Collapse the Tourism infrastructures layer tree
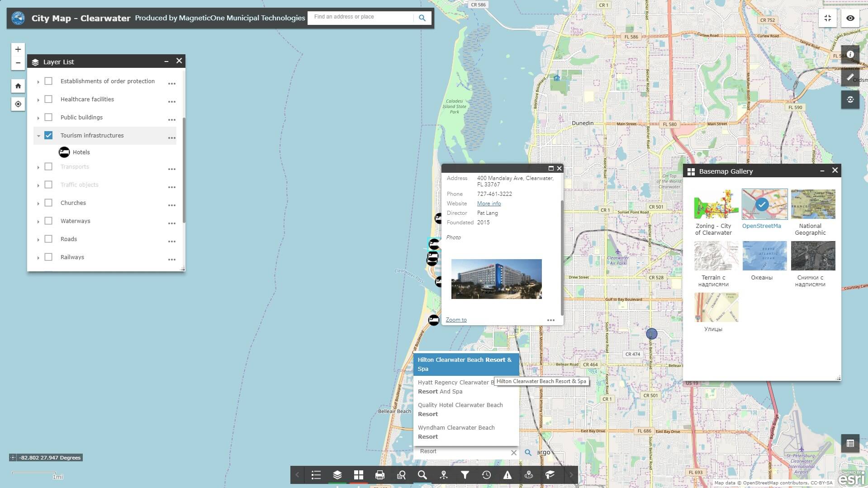Viewport: 868px width, 488px height. point(38,134)
